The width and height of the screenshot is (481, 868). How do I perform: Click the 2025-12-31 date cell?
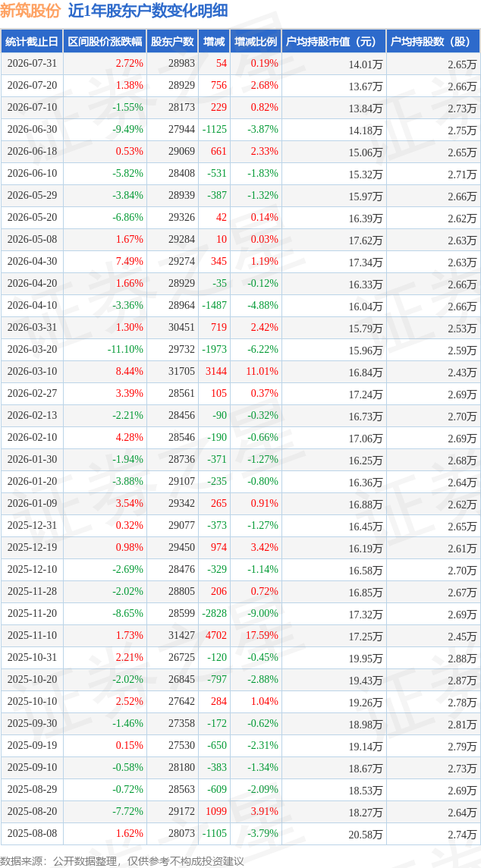click(x=32, y=525)
